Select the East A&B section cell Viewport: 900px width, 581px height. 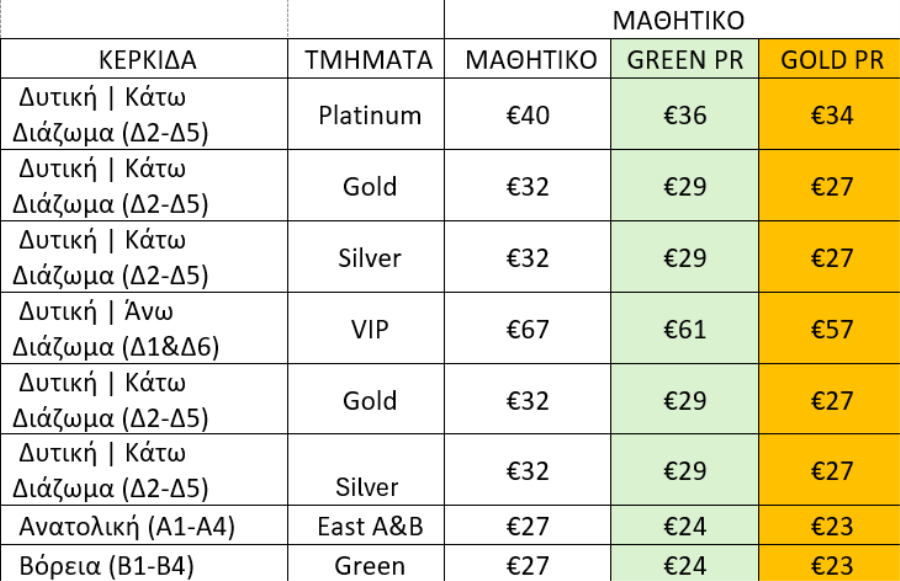point(366,525)
